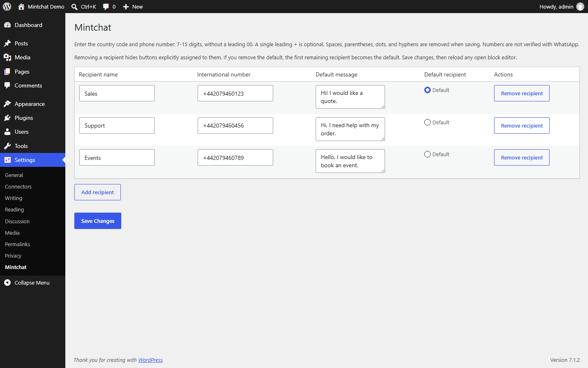Click the plus New icon in the admin bar
Screen dimensions: 588x368
coord(126,7)
